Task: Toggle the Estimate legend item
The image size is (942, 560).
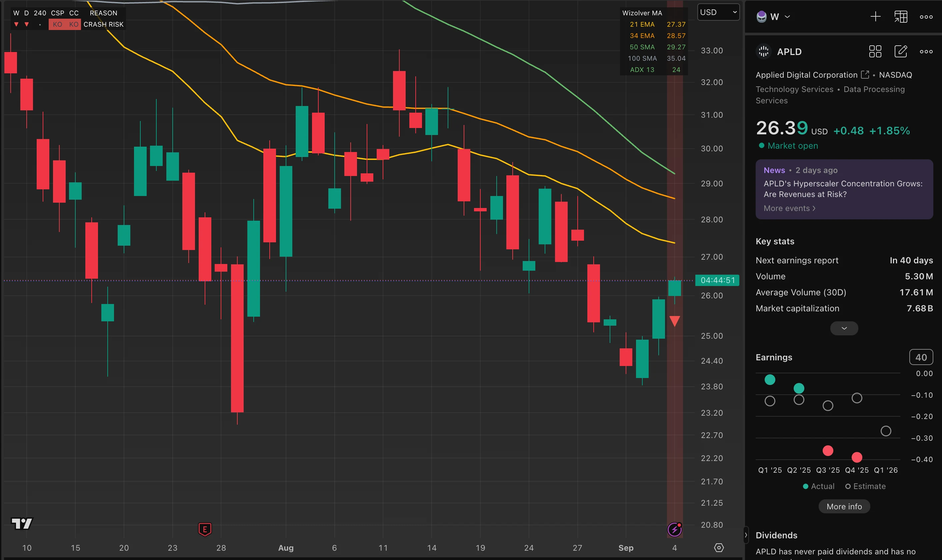Action: pos(865,486)
